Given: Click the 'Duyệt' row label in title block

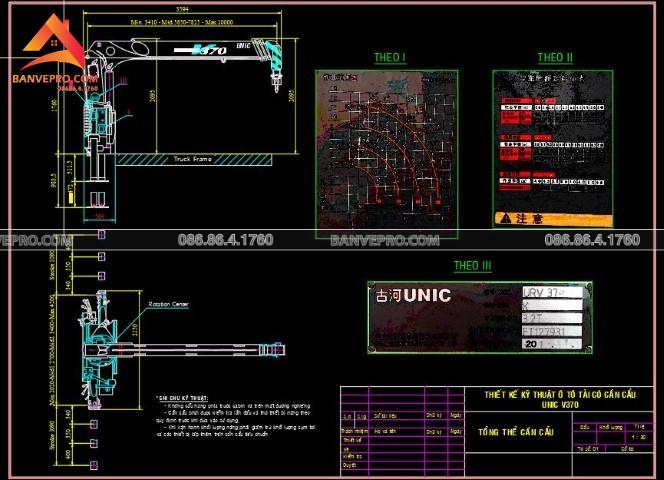Looking at the screenshot, I should tap(349, 465).
